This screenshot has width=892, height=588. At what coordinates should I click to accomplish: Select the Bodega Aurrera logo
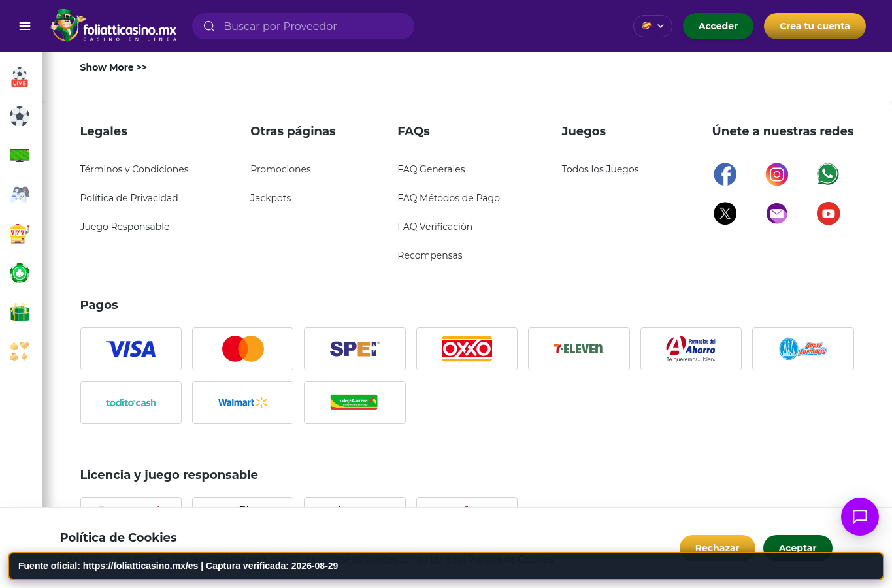[355, 402]
